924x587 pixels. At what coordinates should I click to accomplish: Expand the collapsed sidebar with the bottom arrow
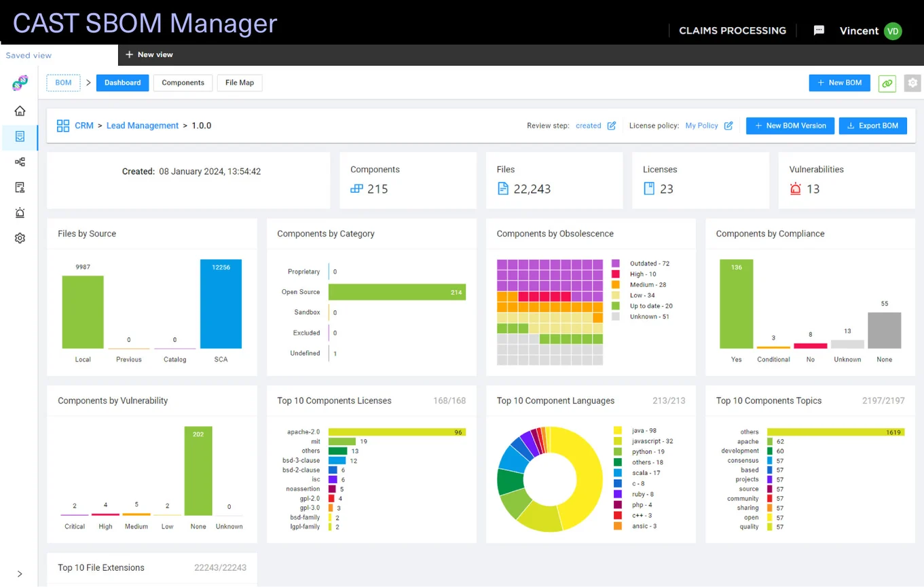[19, 573]
